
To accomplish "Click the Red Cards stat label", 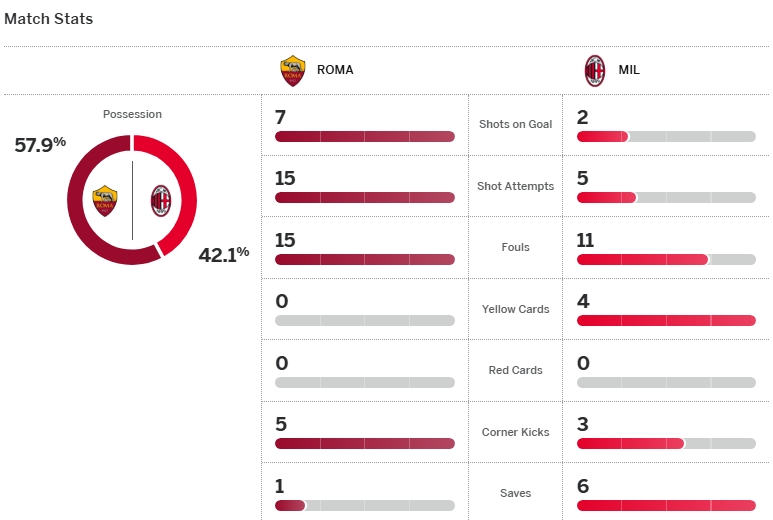I will click(x=515, y=370).
